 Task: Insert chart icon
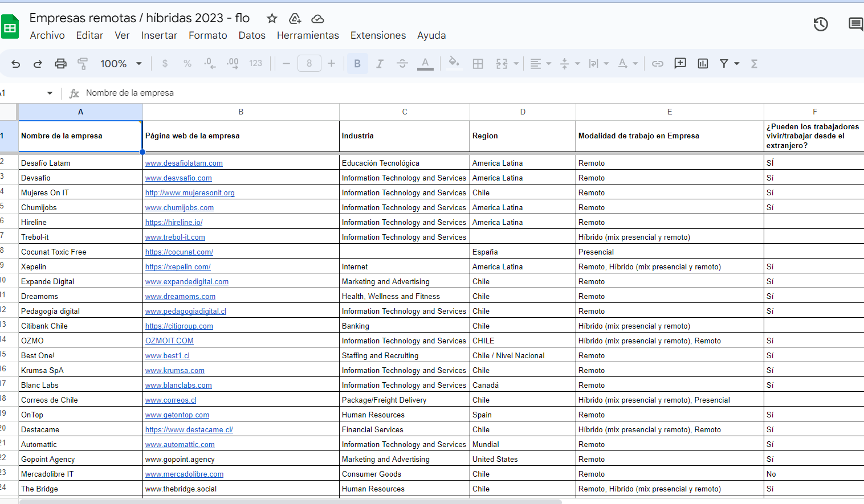coord(703,64)
